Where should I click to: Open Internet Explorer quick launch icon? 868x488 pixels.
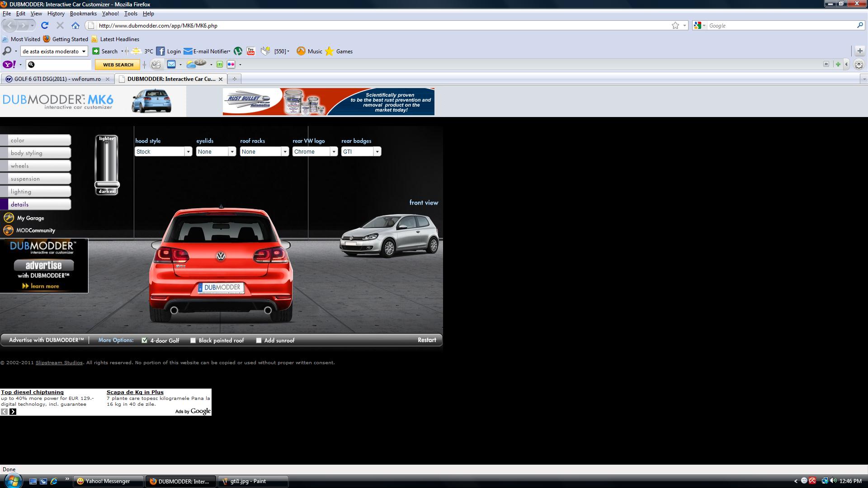click(x=54, y=481)
